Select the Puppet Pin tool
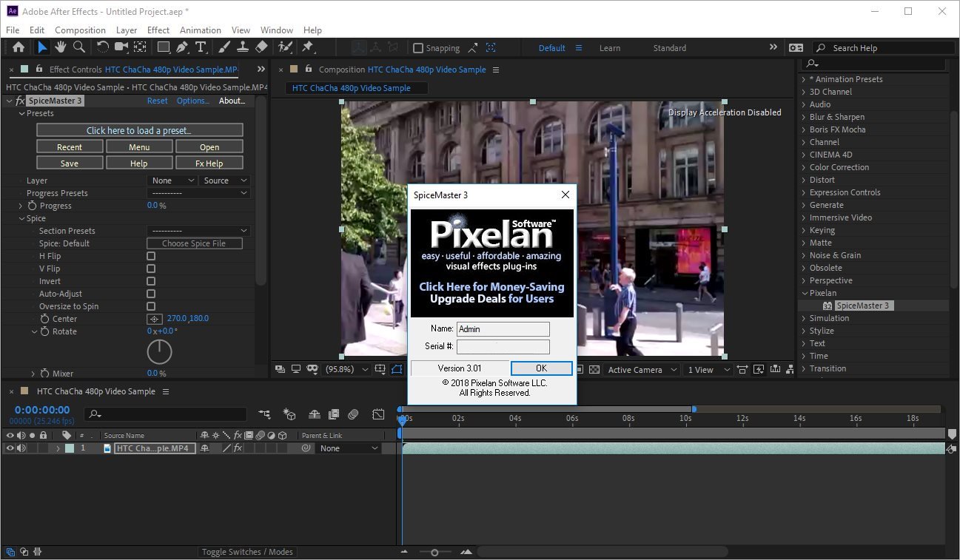Viewport: 960px width, 560px height. click(x=308, y=47)
